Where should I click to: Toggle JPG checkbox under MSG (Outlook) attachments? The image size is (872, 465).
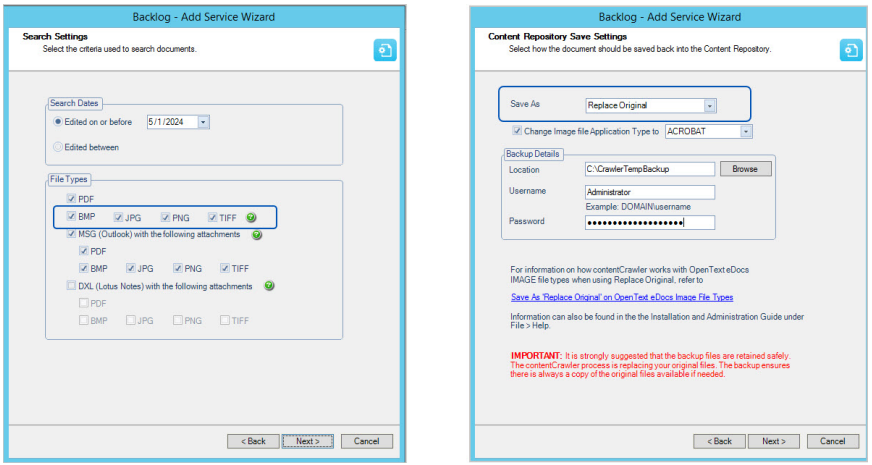[131, 268]
